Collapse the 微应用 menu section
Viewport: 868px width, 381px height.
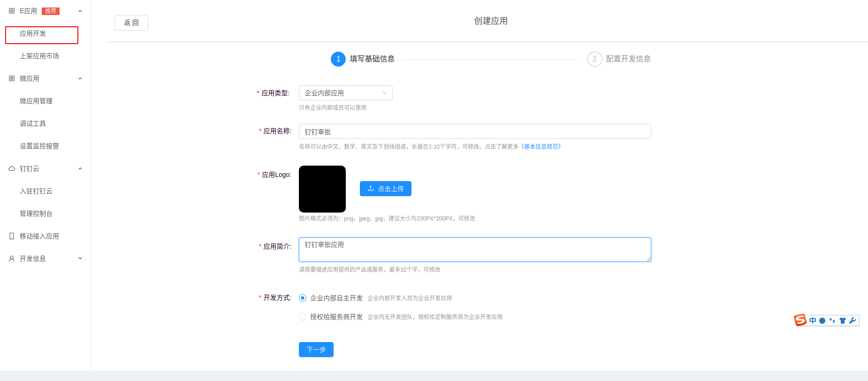pyautogui.click(x=80, y=78)
